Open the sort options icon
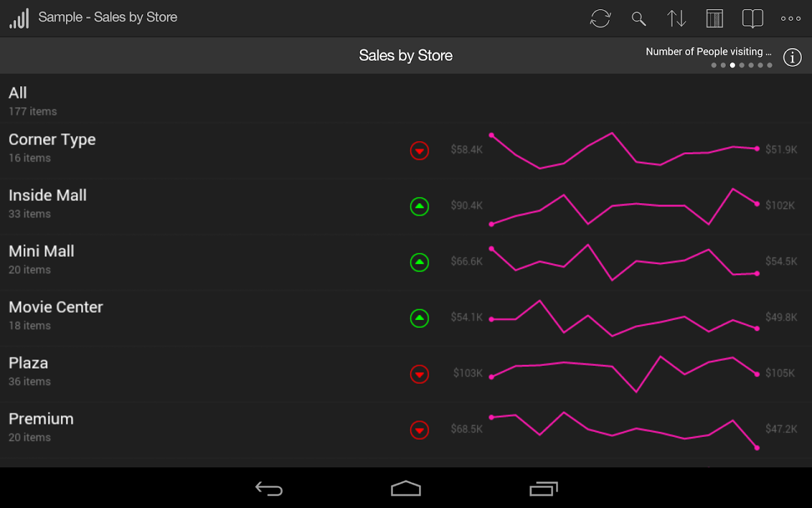The image size is (812, 508). (x=676, y=19)
